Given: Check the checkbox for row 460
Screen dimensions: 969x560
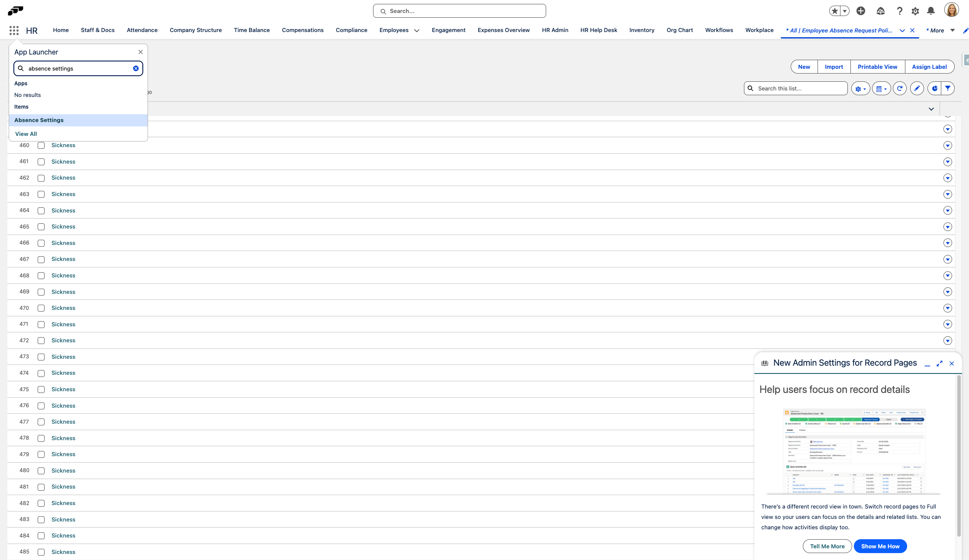Looking at the screenshot, I should [x=41, y=145].
